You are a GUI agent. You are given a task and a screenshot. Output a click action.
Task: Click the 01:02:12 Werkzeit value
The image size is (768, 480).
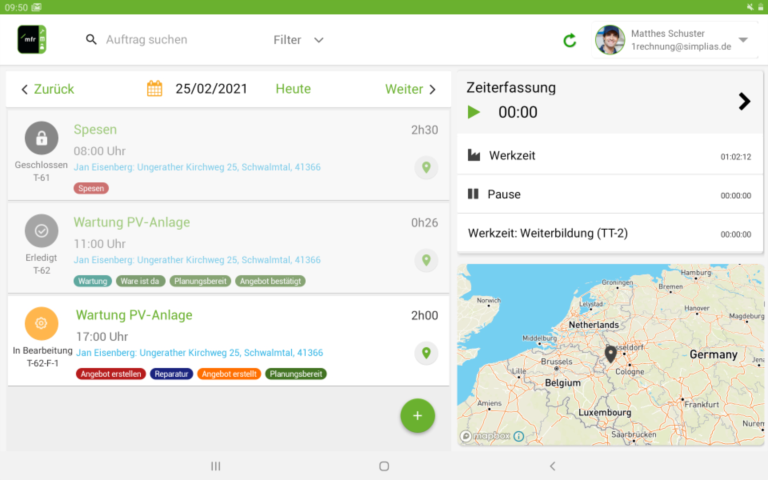(736, 157)
